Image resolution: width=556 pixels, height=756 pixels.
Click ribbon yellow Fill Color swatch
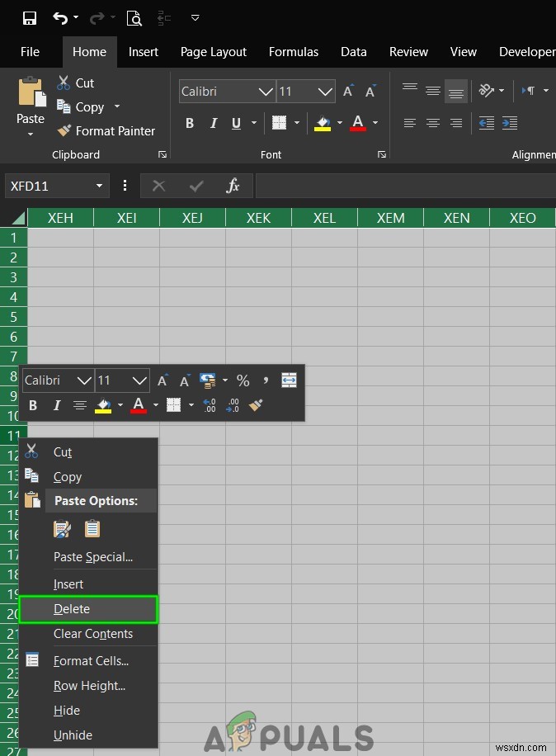pos(323,123)
